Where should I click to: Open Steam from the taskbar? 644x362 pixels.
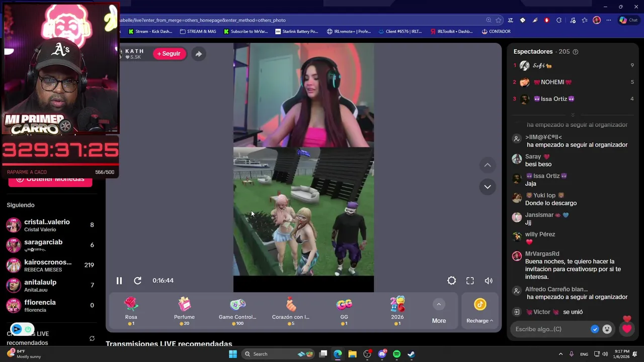pos(411,354)
